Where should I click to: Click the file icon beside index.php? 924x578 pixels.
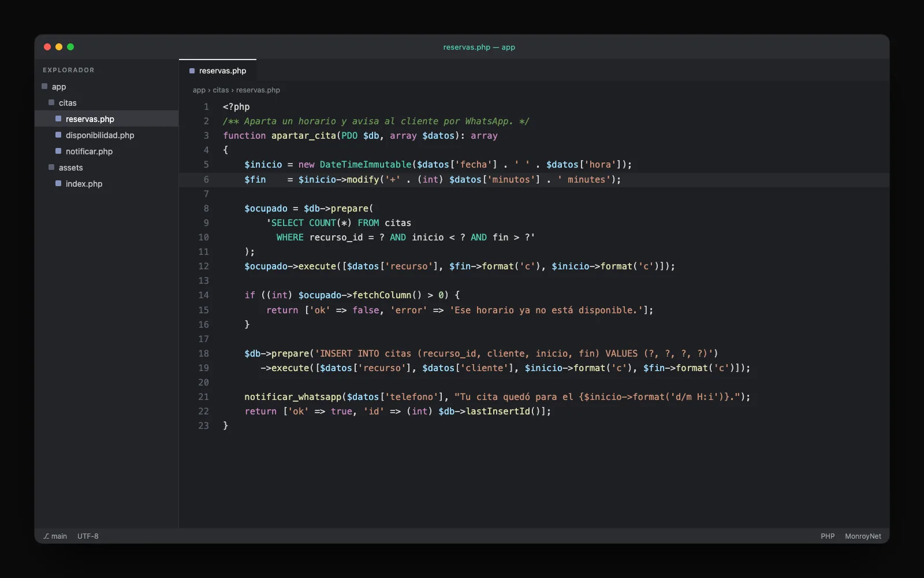58,183
